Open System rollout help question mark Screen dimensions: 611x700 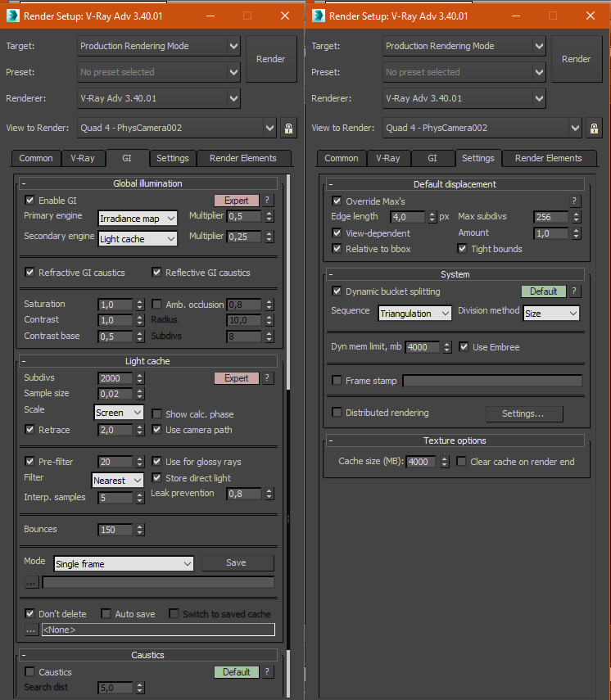(575, 291)
